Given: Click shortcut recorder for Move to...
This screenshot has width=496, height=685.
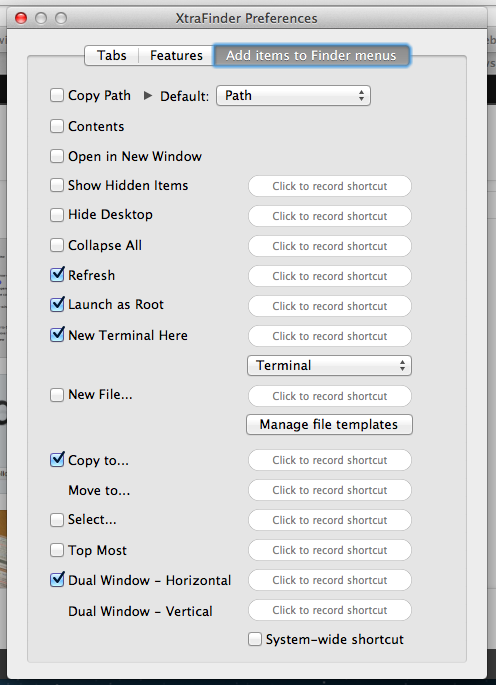Looking at the screenshot, I should (x=330, y=490).
